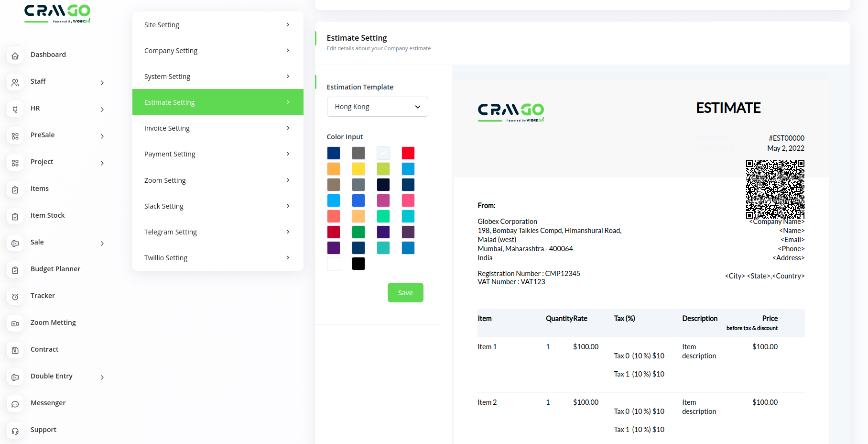Pick the black color swatch
This screenshot has width=868, height=444.
pyautogui.click(x=358, y=264)
